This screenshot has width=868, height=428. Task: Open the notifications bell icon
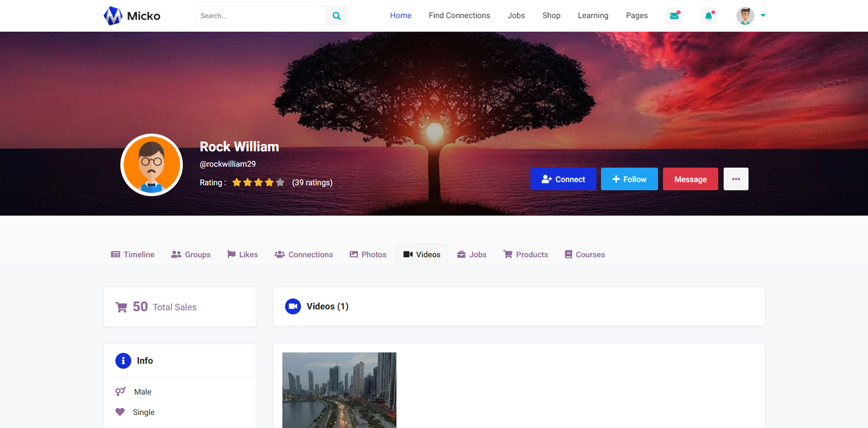[x=708, y=16]
